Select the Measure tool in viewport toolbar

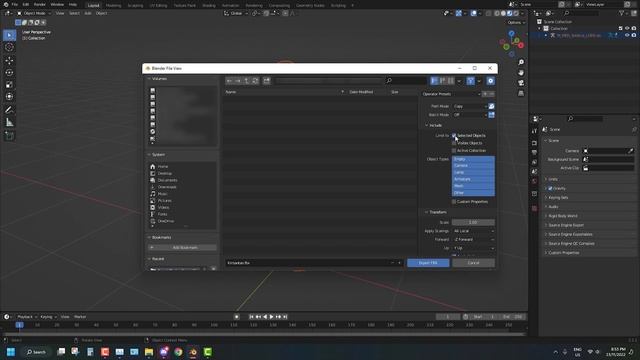[9, 122]
